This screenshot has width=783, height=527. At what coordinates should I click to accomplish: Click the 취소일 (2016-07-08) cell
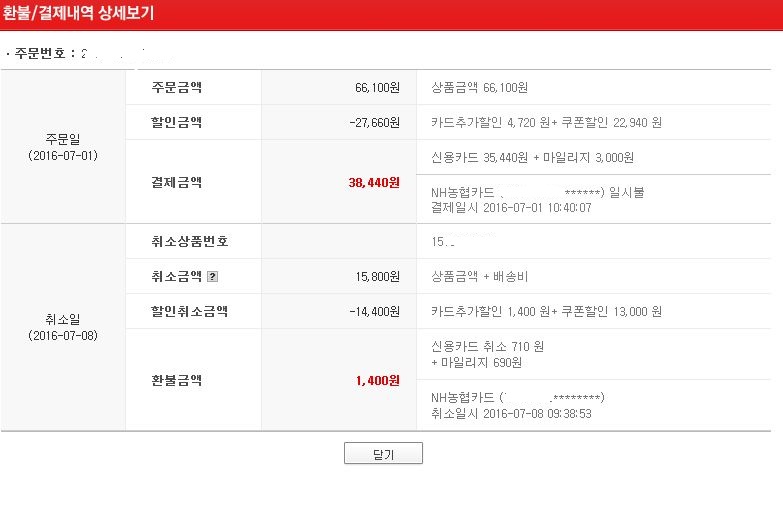(x=63, y=326)
